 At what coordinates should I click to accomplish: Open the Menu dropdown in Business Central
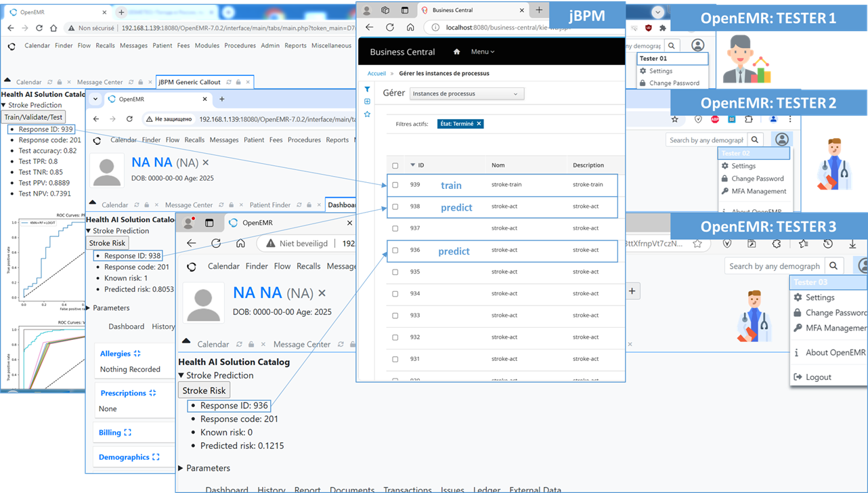(479, 51)
